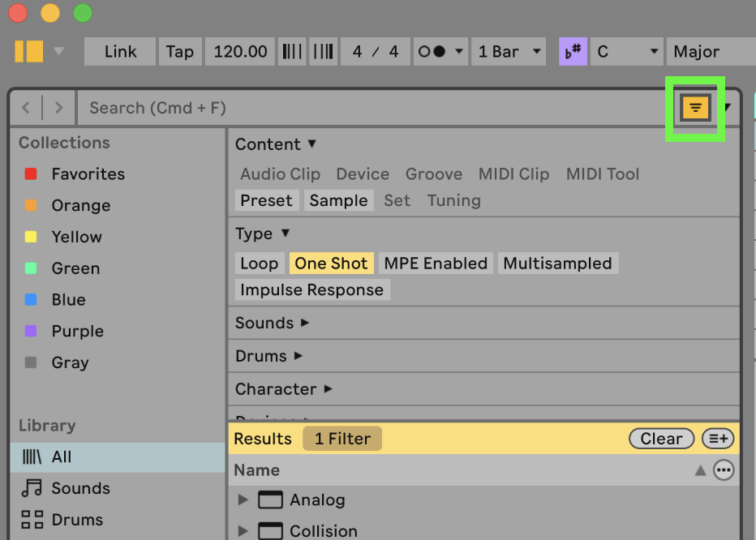This screenshot has height=540, width=756.
Task: Expand the Sounds filter group
Action: pos(273,323)
